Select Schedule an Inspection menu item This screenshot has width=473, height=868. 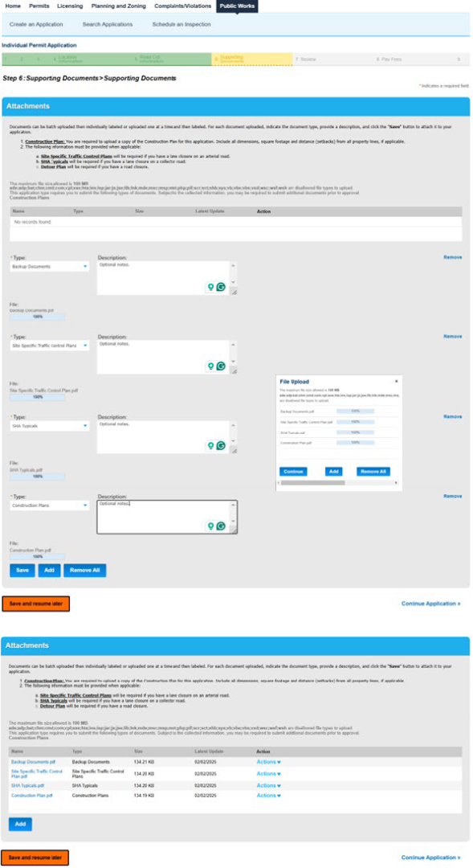(x=181, y=24)
